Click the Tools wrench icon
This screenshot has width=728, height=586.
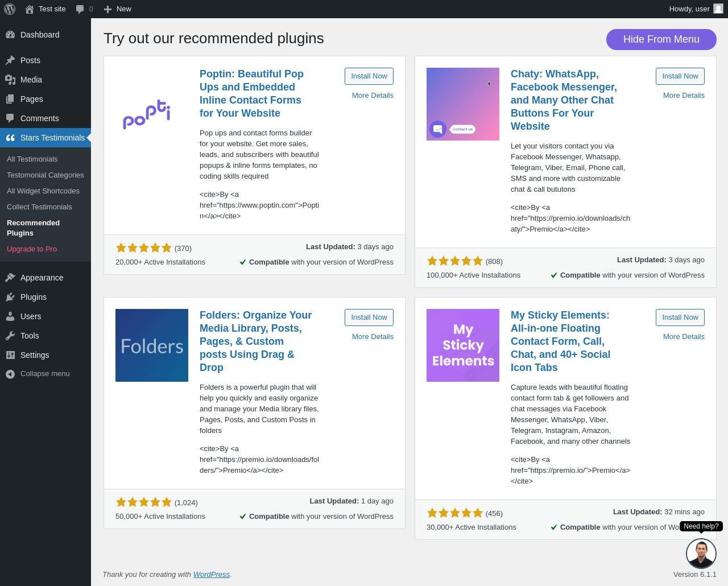click(10, 336)
